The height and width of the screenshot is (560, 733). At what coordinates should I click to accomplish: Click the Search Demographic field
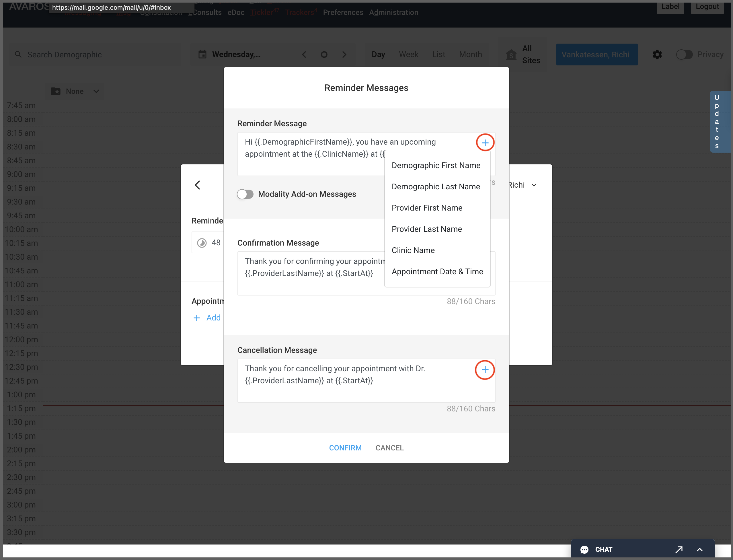click(95, 54)
